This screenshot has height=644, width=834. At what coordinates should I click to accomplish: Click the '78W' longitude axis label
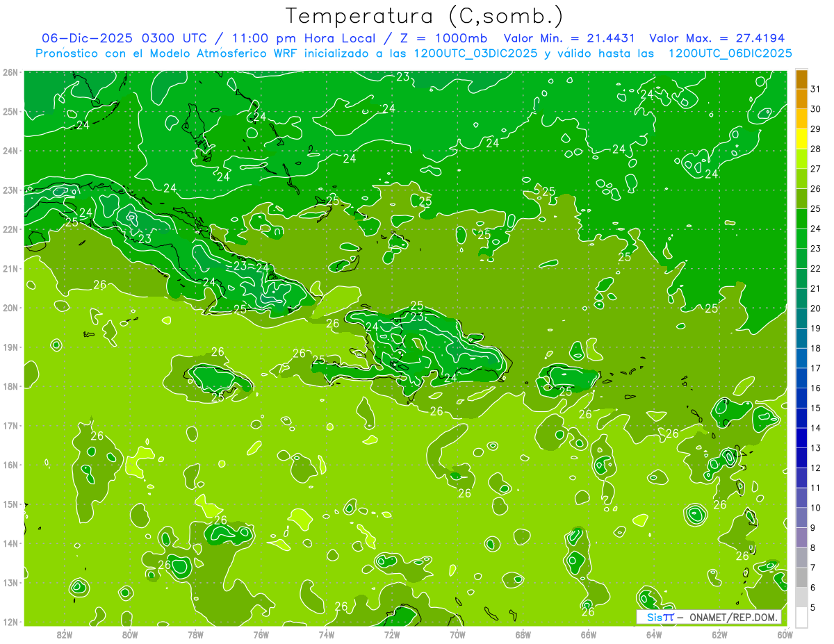tap(195, 634)
